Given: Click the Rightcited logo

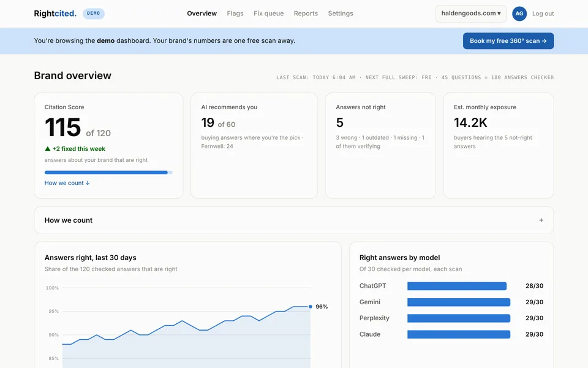Looking at the screenshot, I should pos(55,13).
